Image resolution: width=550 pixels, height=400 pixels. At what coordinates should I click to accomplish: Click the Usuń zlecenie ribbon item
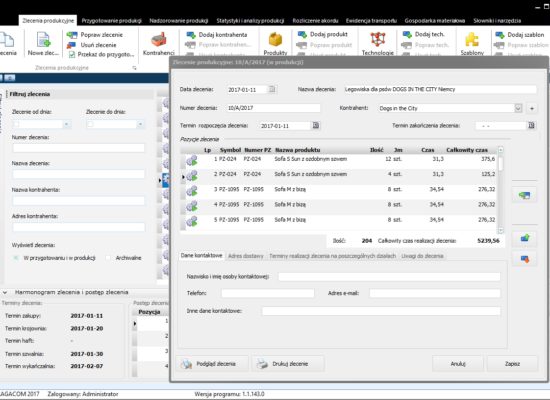tap(92, 45)
